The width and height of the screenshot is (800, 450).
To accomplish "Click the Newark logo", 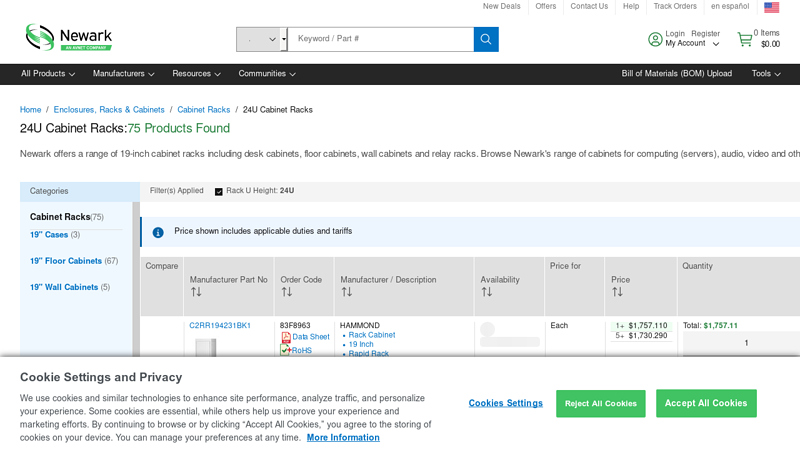I will coord(68,38).
